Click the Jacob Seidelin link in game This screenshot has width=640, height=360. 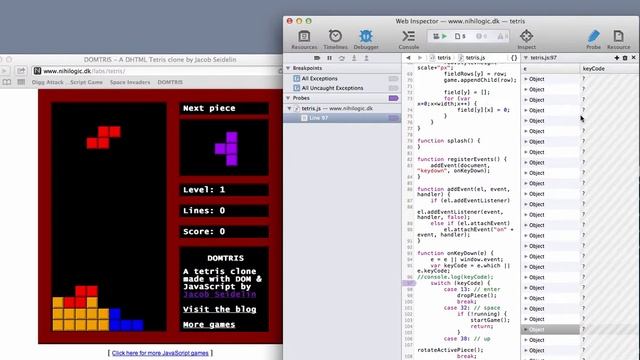tap(220, 294)
